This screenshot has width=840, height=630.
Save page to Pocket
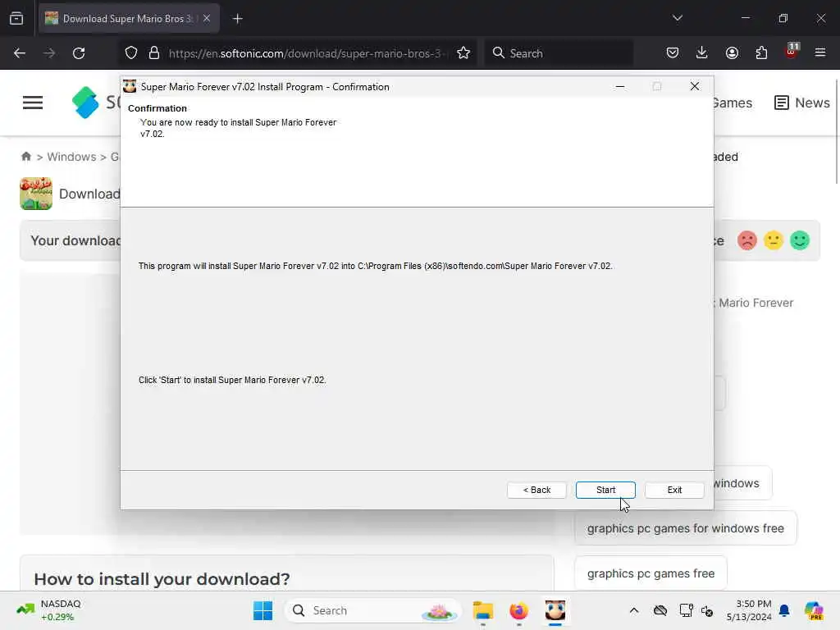click(673, 52)
